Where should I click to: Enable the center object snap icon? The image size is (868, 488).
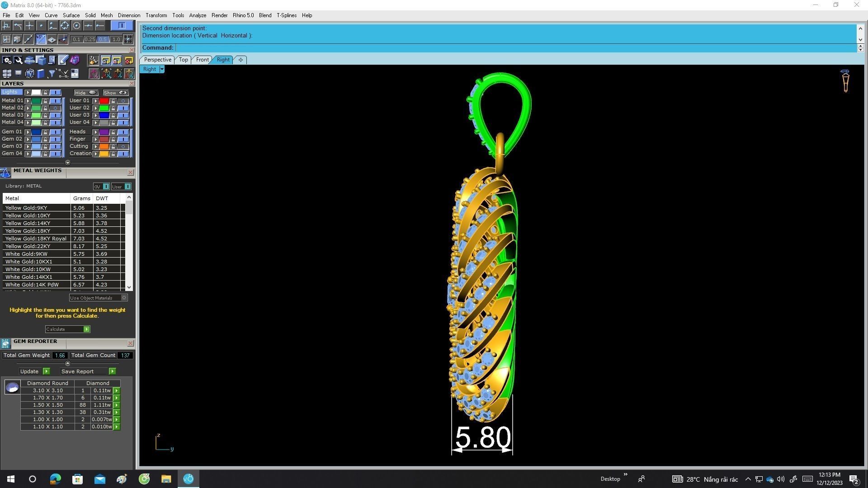76,26
